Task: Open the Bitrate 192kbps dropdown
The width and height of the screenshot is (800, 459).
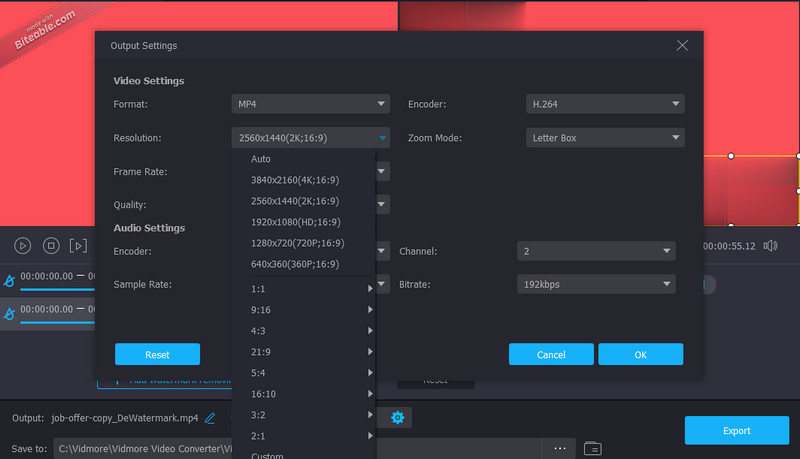Action: [x=596, y=284]
